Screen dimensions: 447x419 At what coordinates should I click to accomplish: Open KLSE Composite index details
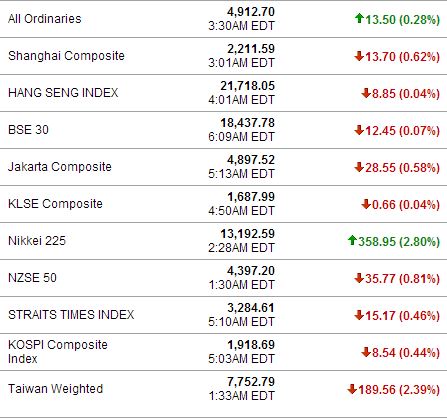coord(55,204)
